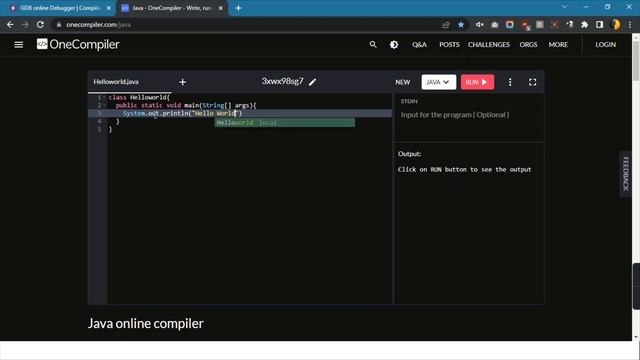This screenshot has height=360, width=640.
Task: Click the OneCompiler logo
Action: [78, 44]
